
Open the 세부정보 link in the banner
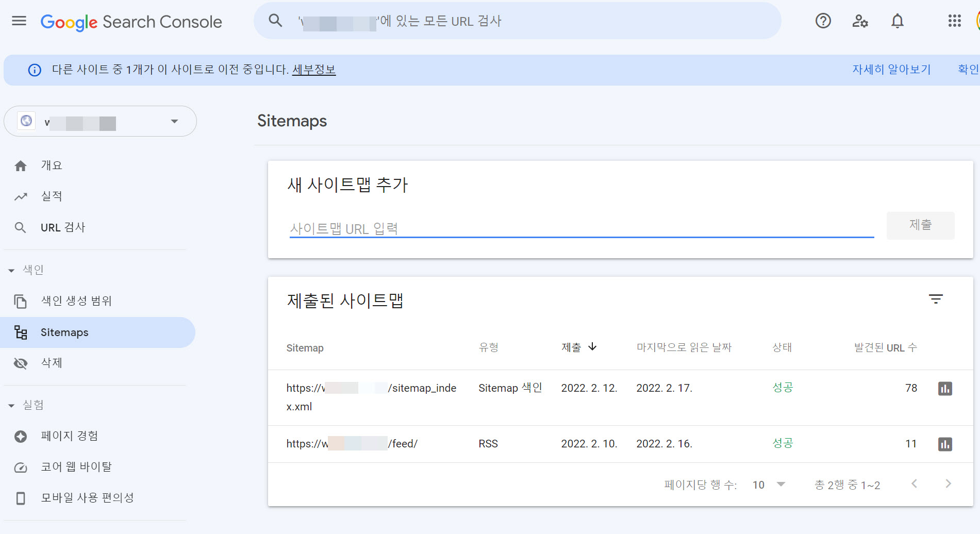click(314, 69)
